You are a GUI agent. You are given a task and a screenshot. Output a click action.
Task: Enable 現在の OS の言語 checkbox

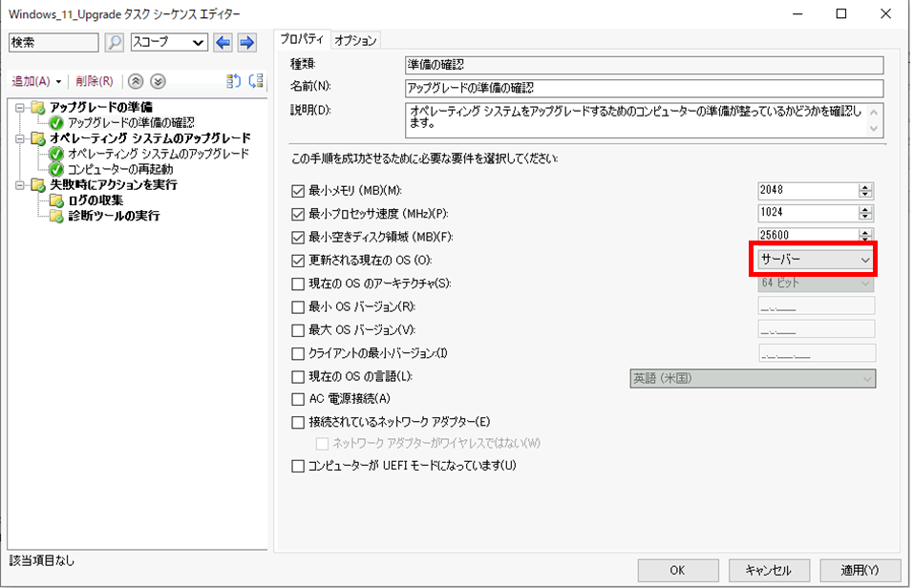(x=298, y=377)
